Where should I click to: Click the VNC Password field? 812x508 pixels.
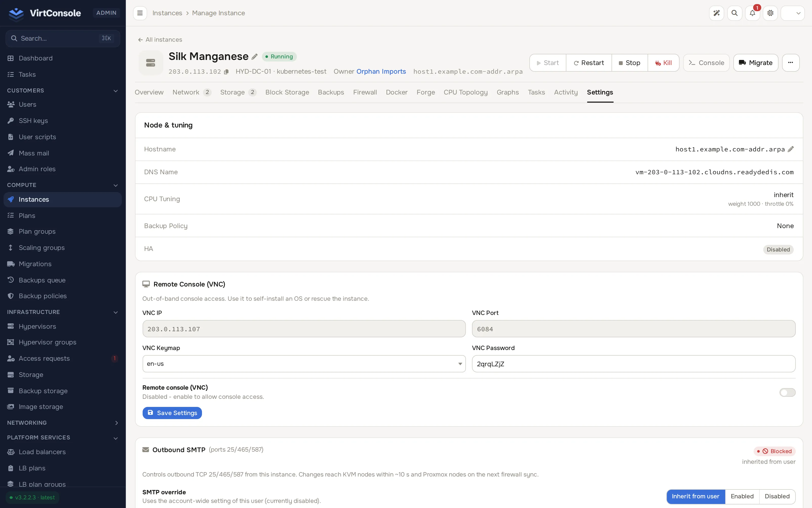pyautogui.click(x=634, y=364)
